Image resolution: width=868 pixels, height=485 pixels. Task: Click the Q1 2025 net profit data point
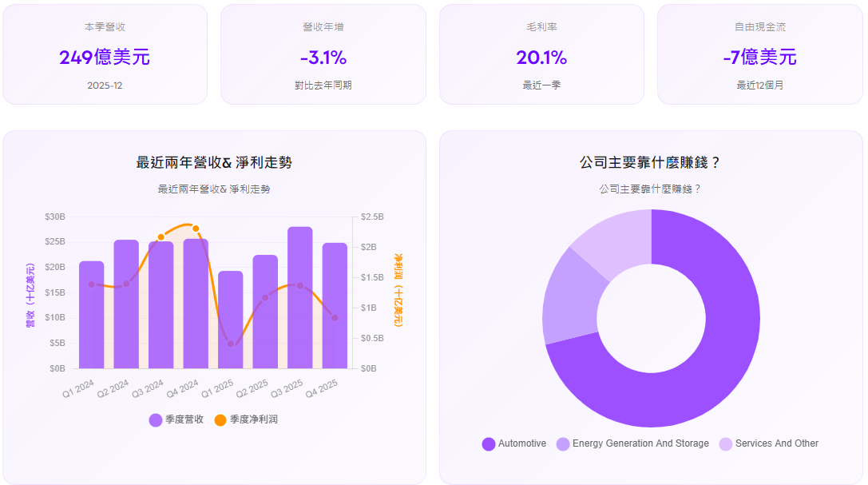tap(228, 344)
